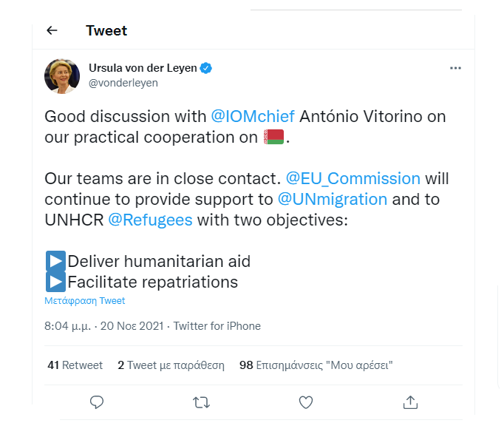Like the tweet with heart icon

[306, 402]
